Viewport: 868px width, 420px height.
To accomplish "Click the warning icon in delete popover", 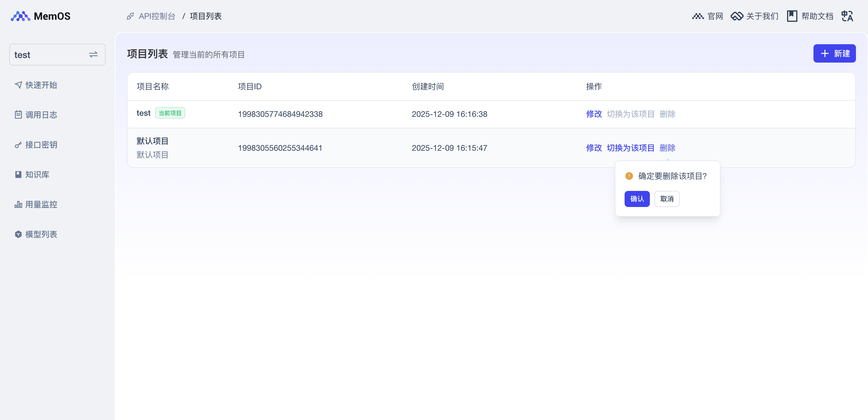I will click(629, 176).
